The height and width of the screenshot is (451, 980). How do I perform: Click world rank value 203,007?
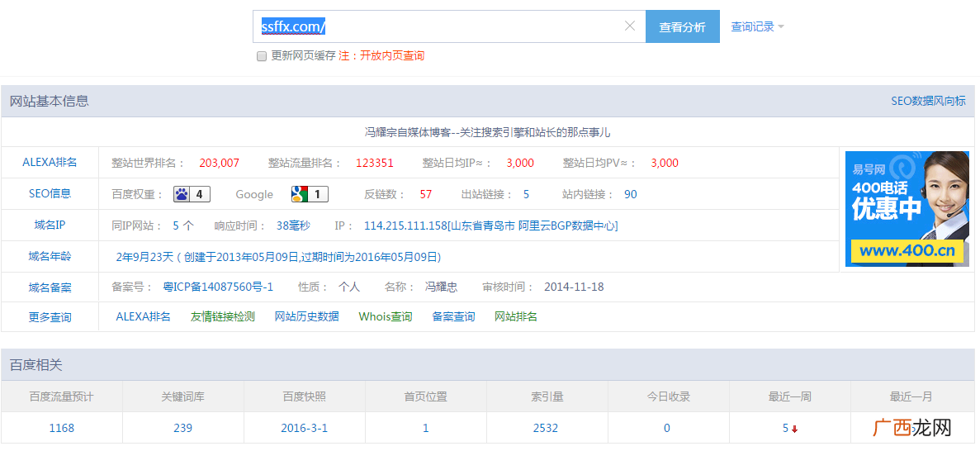(220, 164)
